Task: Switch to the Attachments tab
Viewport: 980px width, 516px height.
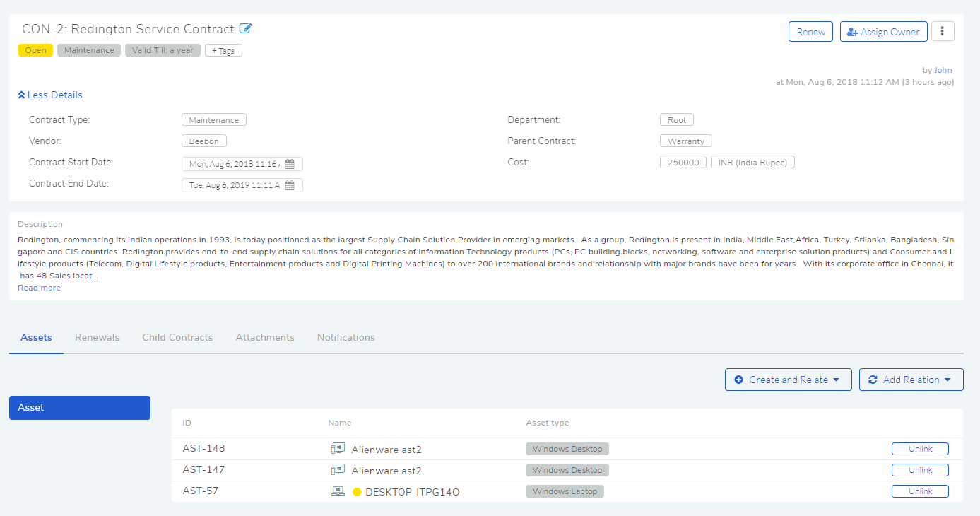Action: coord(265,337)
